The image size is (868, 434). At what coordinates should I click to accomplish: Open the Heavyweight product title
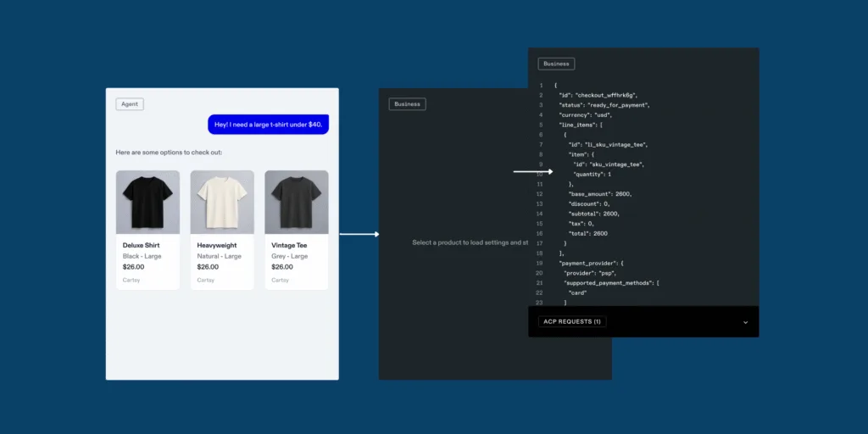pyautogui.click(x=216, y=246)
